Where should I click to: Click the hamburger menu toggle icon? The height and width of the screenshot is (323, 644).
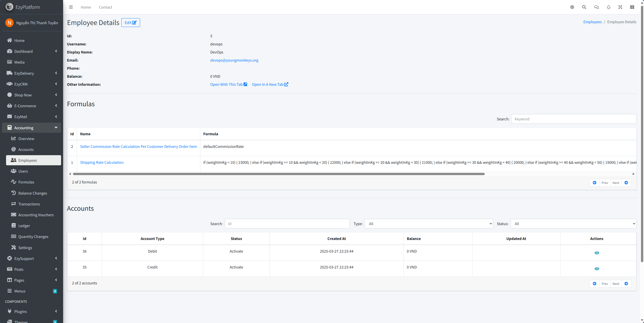(71, 7)
